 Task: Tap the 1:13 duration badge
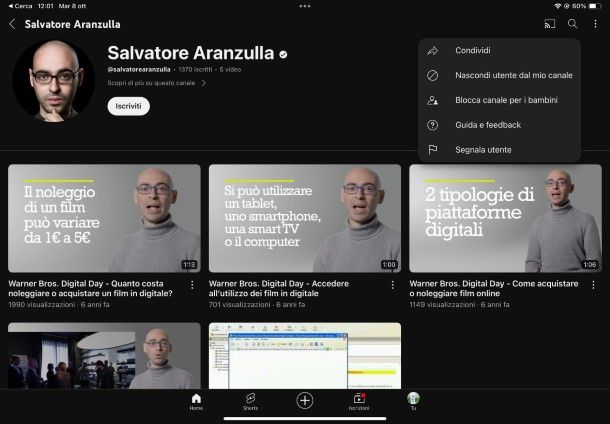[189, 265]
